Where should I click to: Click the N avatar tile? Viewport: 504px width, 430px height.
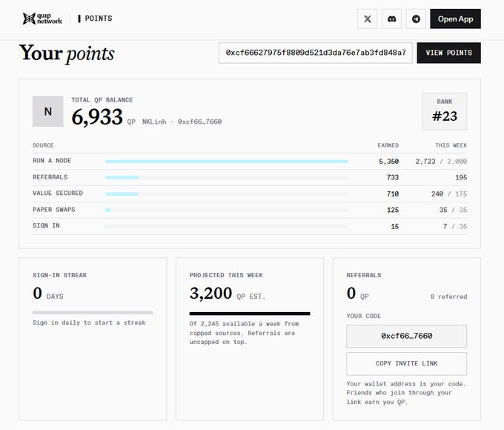tap(48, 111)
